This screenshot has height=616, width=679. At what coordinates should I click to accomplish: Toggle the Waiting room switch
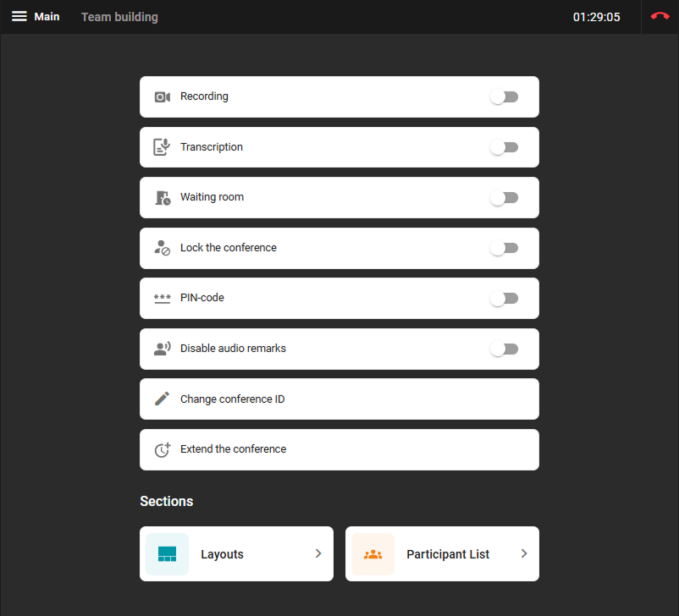tap(504, 197)
